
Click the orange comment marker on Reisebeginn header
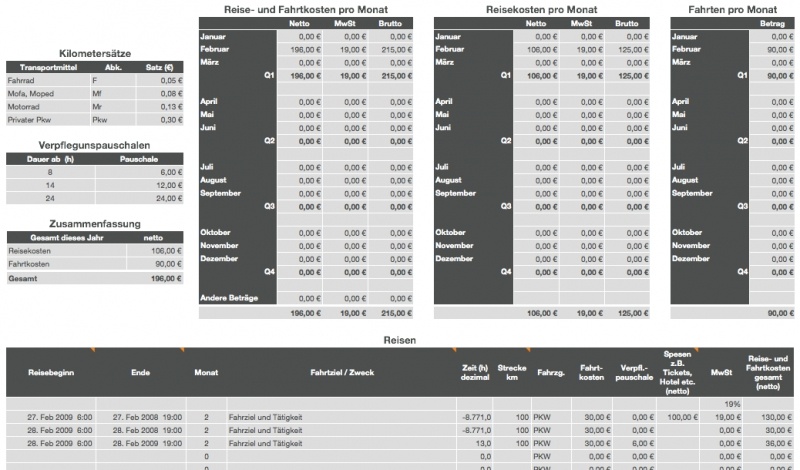click(x=93, y=349)
